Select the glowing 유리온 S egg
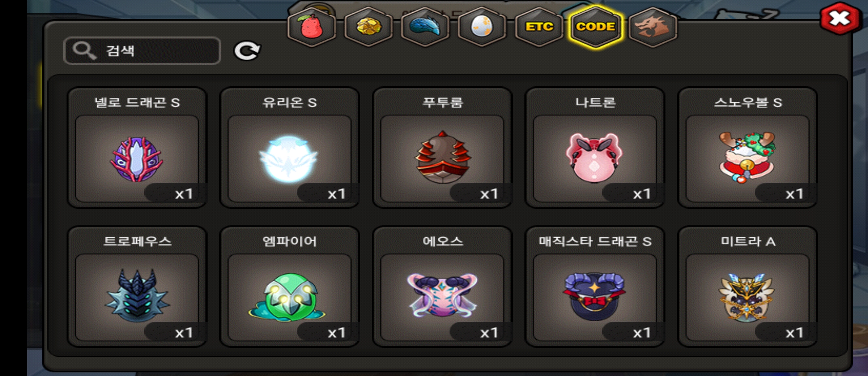The width and height of the screenshot is (868, 376). [290, 148]
